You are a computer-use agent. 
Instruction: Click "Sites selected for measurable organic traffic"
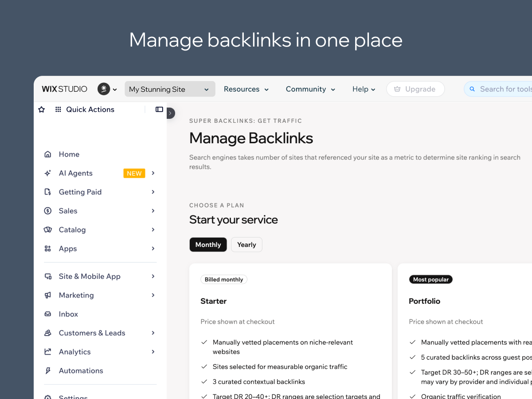click(280, 367)
